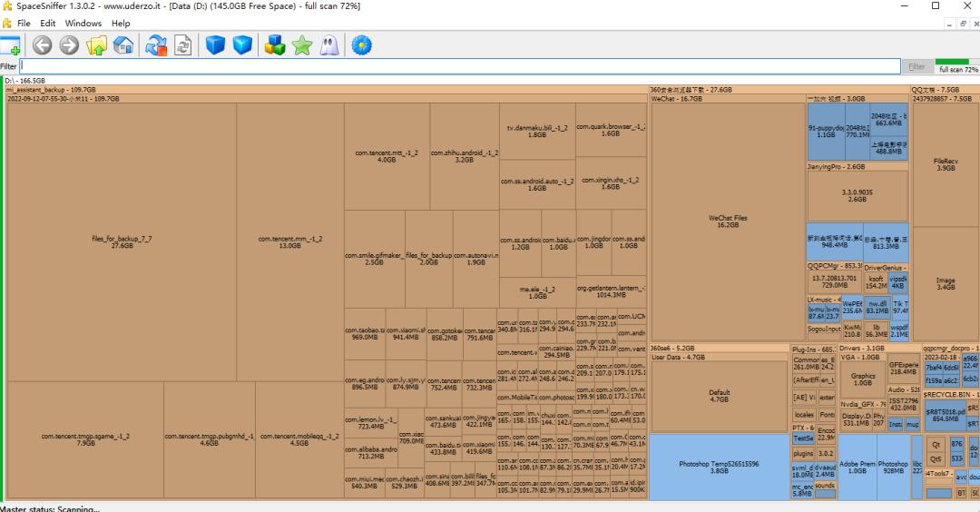Toggle unknown space with ghost icon
The height and width of the screenshot is (512, 980).
pos(328,45)
